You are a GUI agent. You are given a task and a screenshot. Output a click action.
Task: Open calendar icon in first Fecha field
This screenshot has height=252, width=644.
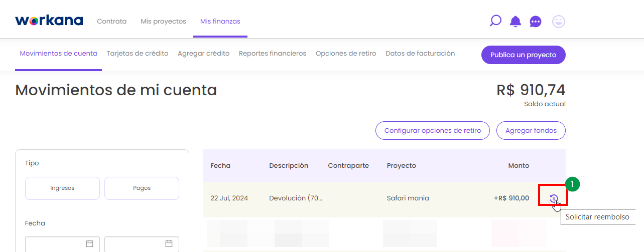tap(90, 243)
